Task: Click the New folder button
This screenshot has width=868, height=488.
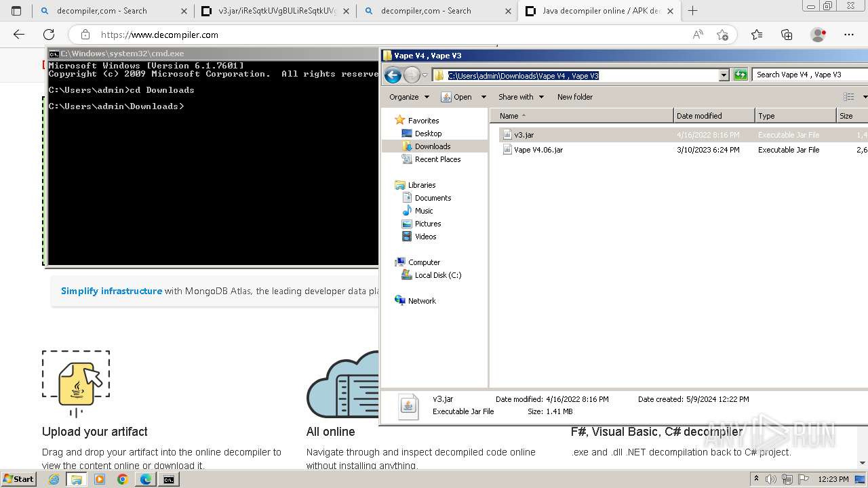Action: pyautogui.click(x=575, y=97)
